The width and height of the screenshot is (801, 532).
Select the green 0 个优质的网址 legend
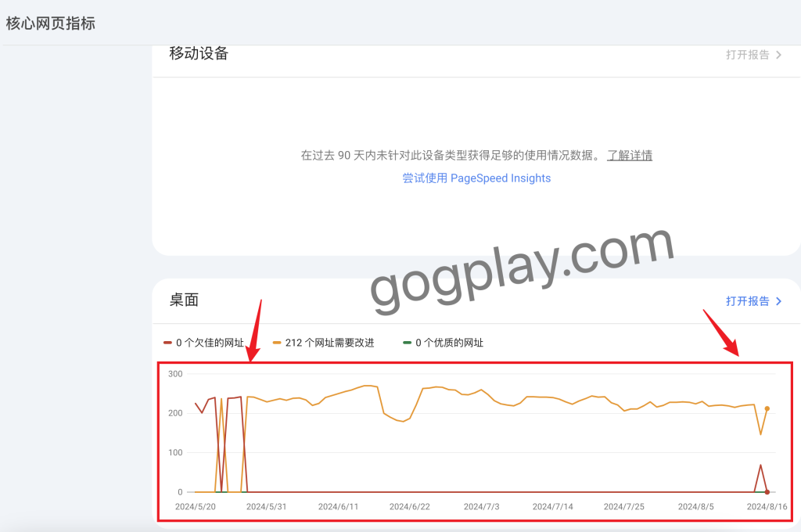coord(443,343)
